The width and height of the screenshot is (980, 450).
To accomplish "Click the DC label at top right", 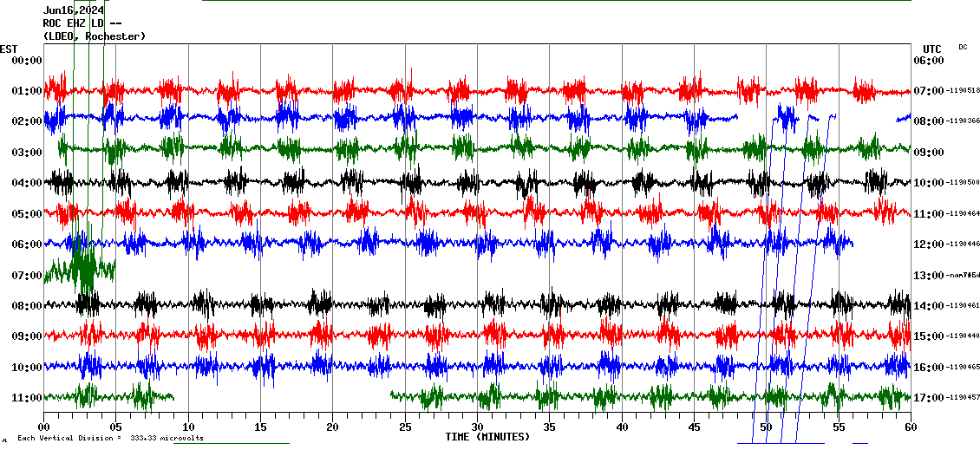I will click(963, 47).
